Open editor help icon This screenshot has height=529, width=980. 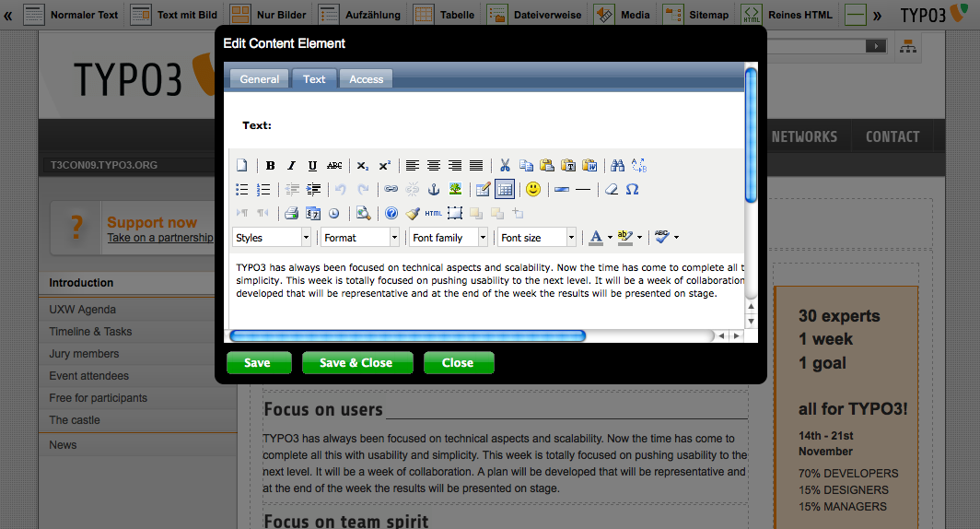pyautogui.click(x=391, y=213)
